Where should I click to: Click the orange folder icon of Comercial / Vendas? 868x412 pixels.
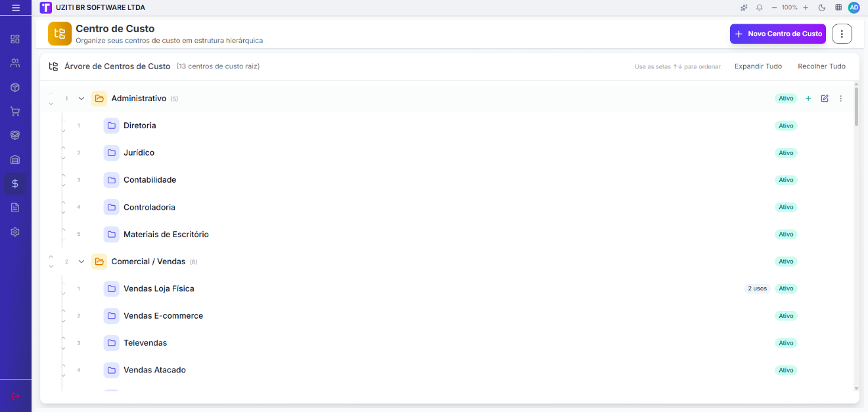coord(99,262)
